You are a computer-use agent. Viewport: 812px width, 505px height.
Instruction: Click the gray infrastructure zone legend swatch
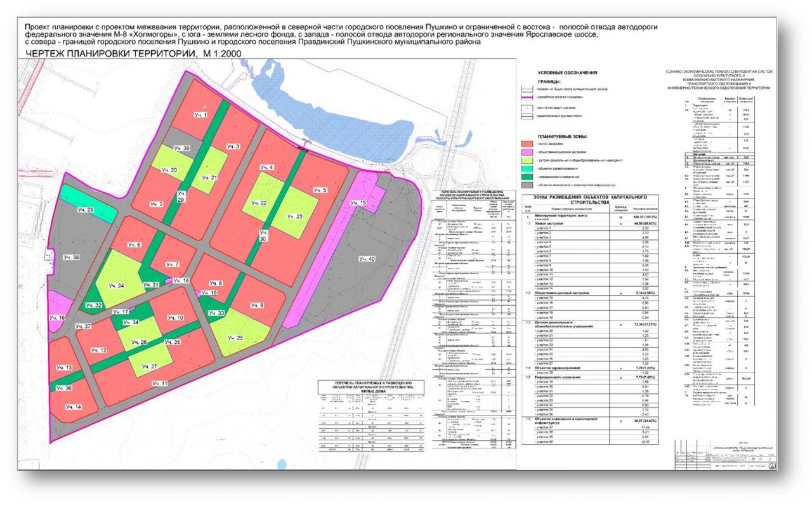point(527,185)
